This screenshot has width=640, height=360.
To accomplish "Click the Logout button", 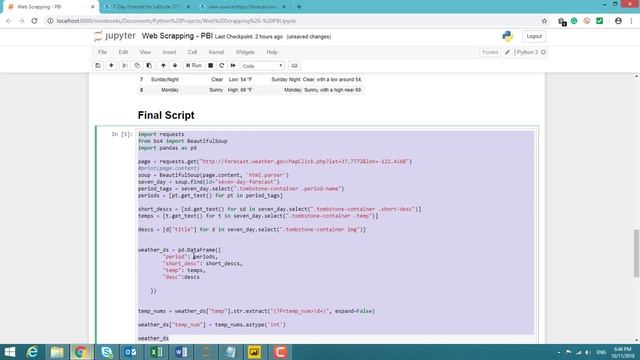I will click(x=534, y=36).
